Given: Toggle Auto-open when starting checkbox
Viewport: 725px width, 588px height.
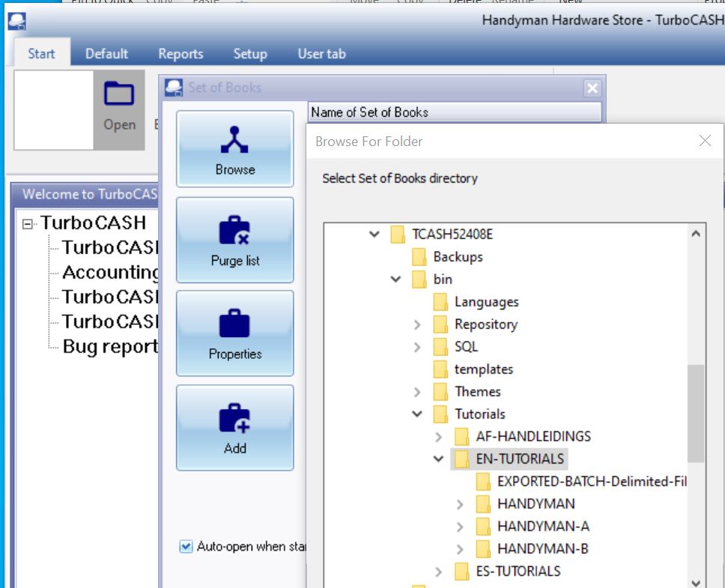Looking at the screenshot, I should coord(186,547).
